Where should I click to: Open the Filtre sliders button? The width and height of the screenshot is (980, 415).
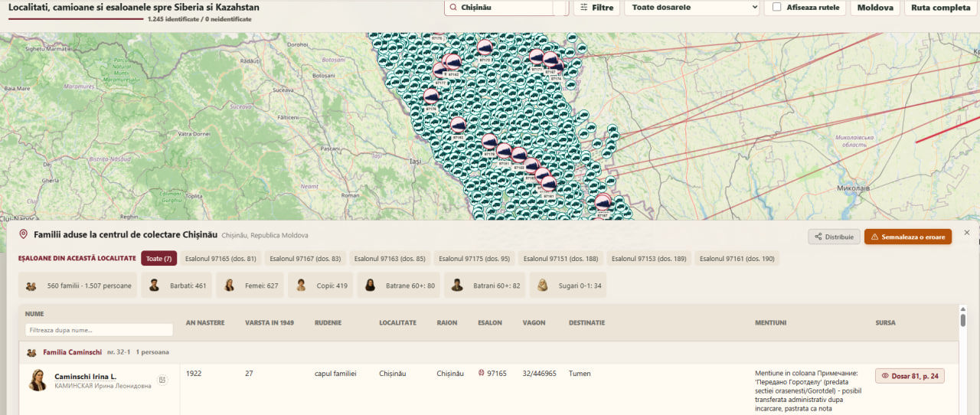596,8
